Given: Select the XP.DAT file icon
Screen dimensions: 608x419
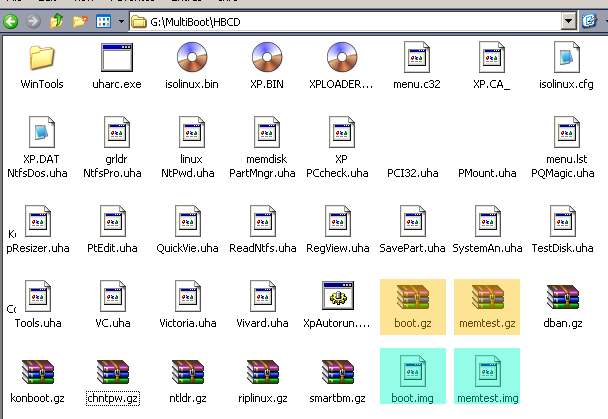Looking at the screenshot, I should pyautogui.click(x=41, y=132).
